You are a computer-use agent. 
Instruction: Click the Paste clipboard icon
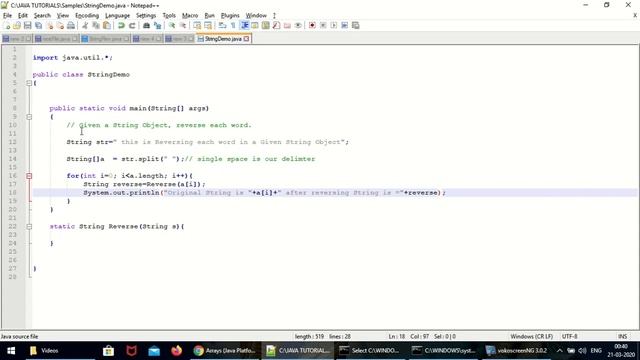pos(107,25)
